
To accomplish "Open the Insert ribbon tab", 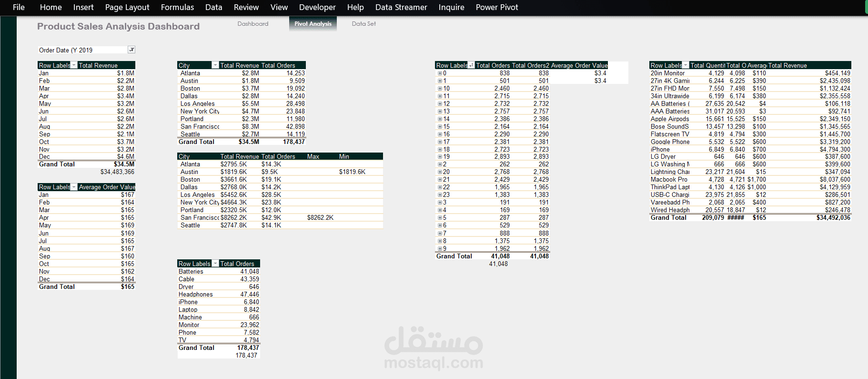I will click(83, 7).
